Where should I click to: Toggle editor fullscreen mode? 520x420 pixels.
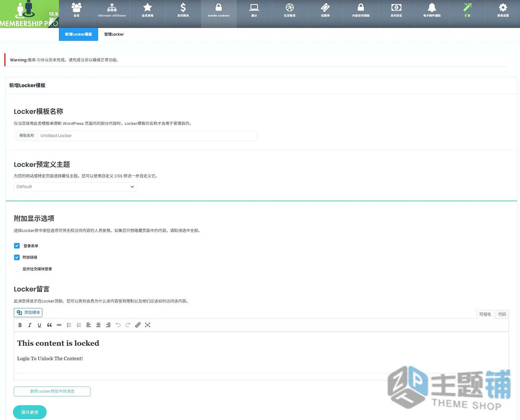[x=148, y=325]
